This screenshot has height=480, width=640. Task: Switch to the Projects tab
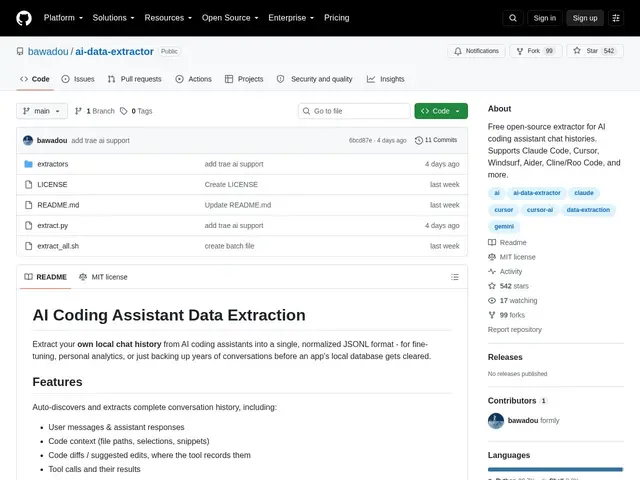point(244,79)
